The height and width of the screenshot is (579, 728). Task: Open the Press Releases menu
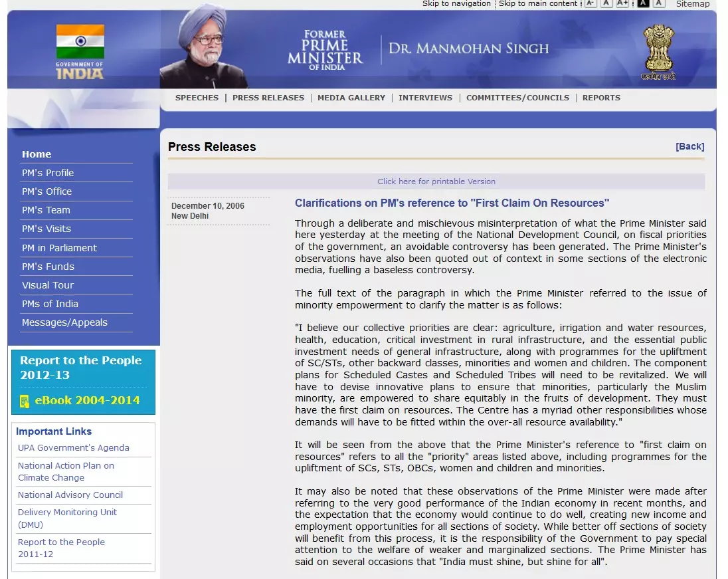(268, 98)
